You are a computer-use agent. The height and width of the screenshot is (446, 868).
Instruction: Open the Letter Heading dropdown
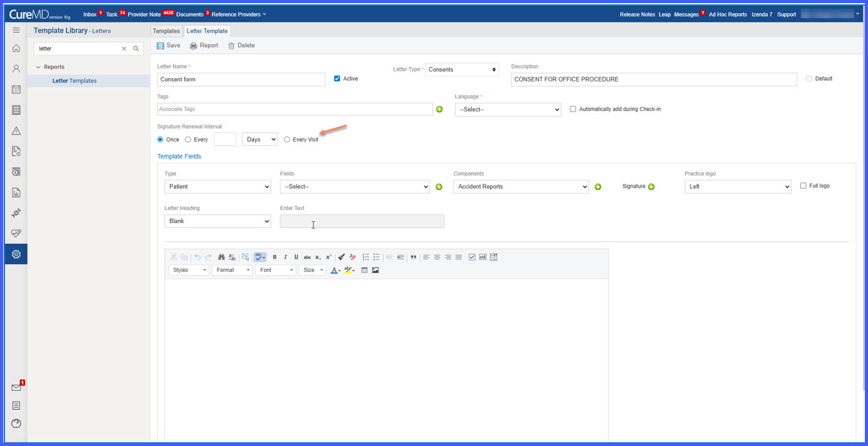[217, 221]
